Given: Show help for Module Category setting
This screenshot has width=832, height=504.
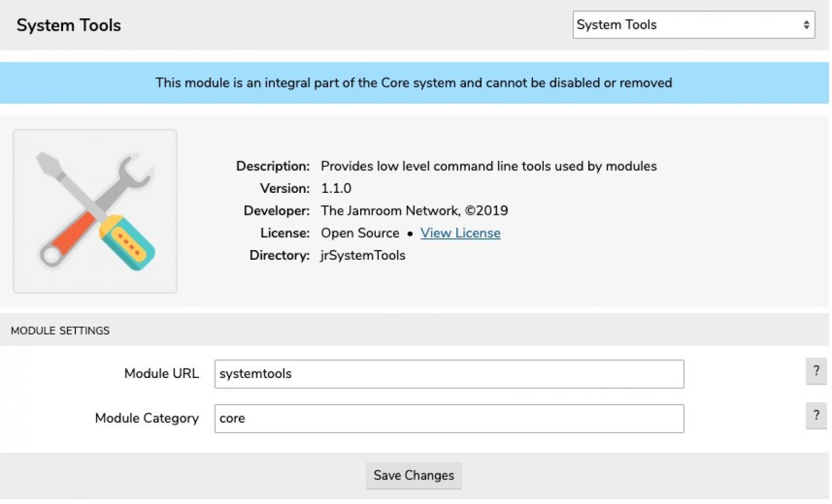Looking at the screenshot, I should (x=816, y=416).
